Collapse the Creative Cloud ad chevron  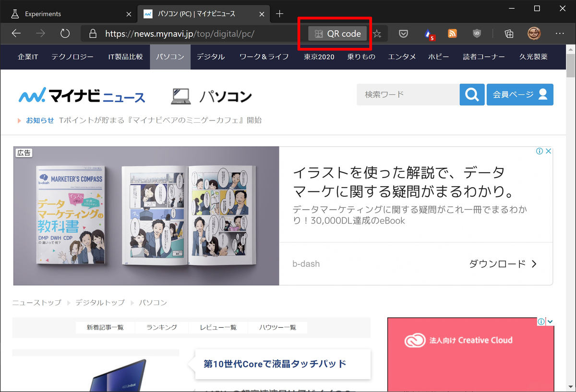click(x=550, y=321)
